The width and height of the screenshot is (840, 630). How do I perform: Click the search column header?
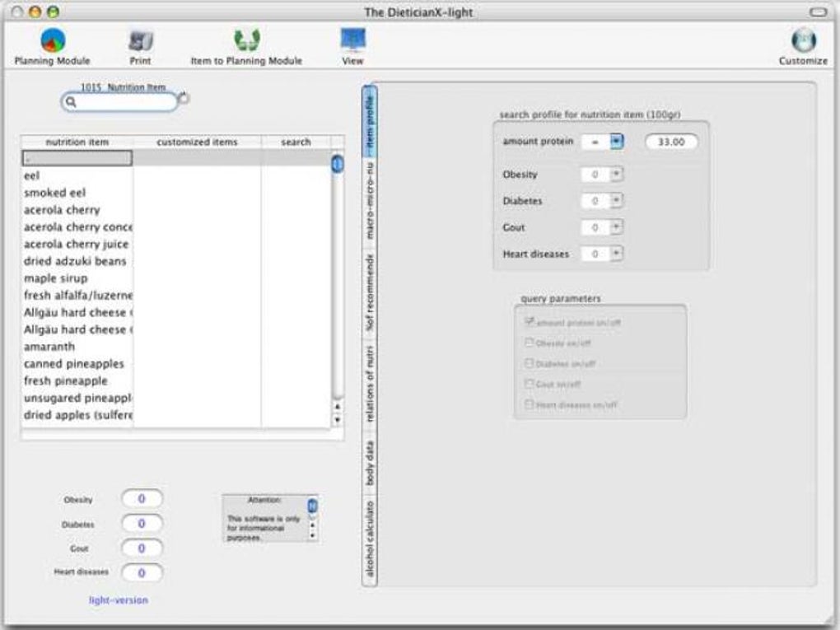pos(296,142)
